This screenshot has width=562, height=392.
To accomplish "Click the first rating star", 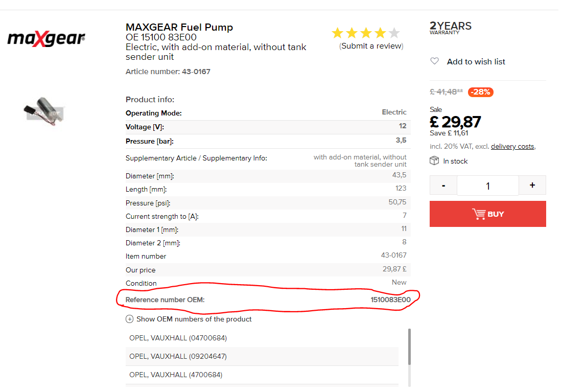I will (337, 34).
